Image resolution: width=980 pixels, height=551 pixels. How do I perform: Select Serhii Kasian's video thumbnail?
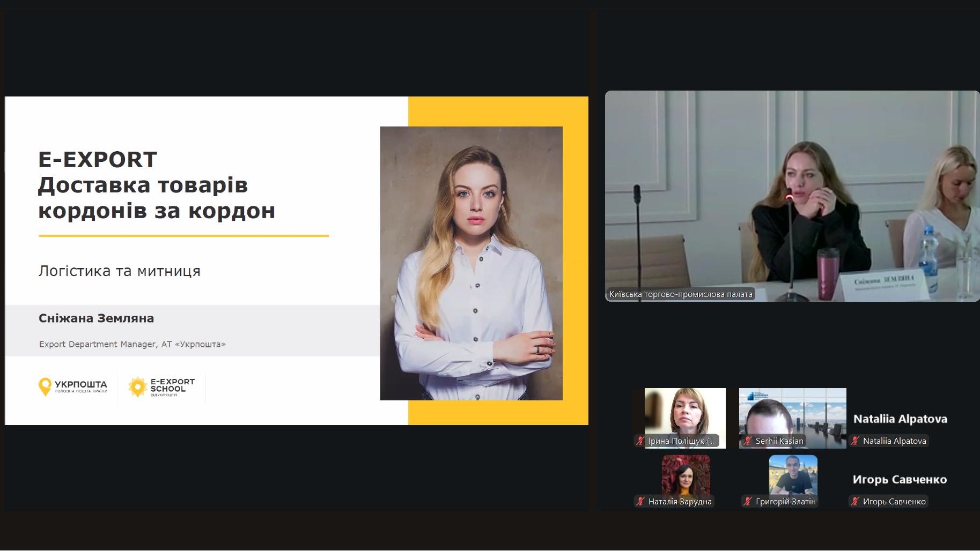click(x=792, y=413)
